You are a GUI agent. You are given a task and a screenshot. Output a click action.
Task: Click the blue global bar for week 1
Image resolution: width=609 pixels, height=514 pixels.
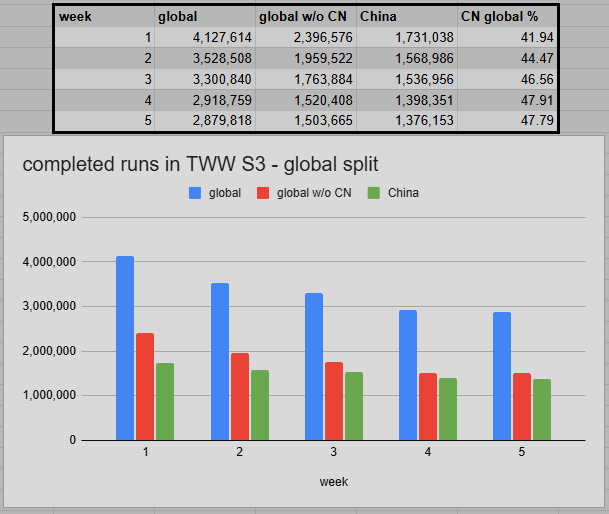(x=125, y=348)
